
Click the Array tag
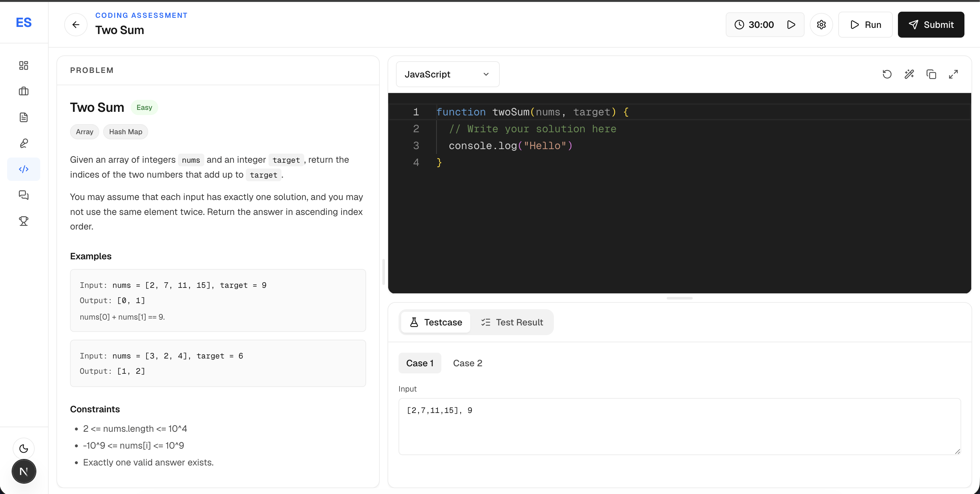[84, 132]
